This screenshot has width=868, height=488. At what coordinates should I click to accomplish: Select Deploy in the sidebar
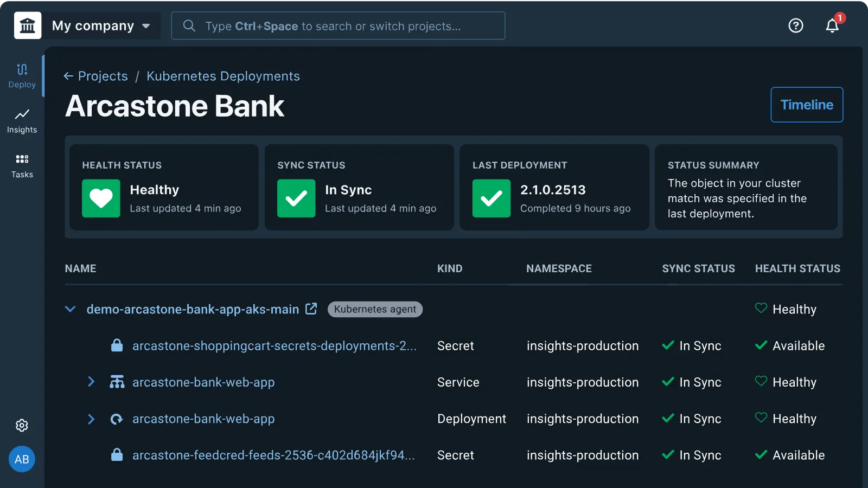coord(22,75)
